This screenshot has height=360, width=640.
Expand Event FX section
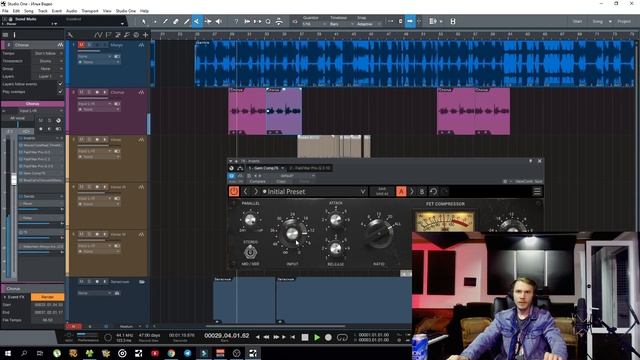(14, 297)
